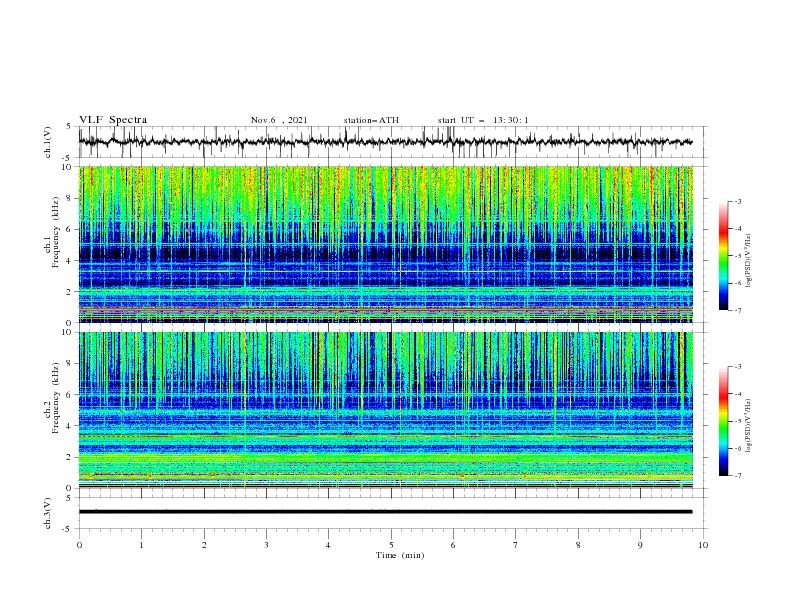Click the "ch.1(V)" waveform axis label
This screenshot has height=612, width=792.
click(48, 142)
